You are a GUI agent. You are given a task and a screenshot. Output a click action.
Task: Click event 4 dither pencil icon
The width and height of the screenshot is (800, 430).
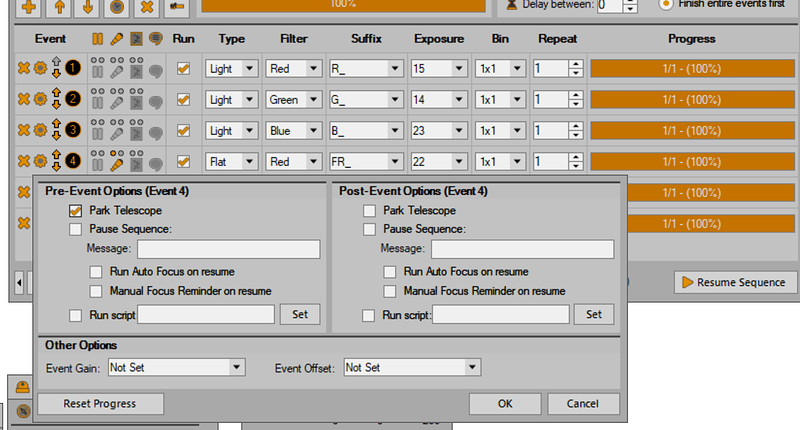pyautogui.click(x=117, y=165)
